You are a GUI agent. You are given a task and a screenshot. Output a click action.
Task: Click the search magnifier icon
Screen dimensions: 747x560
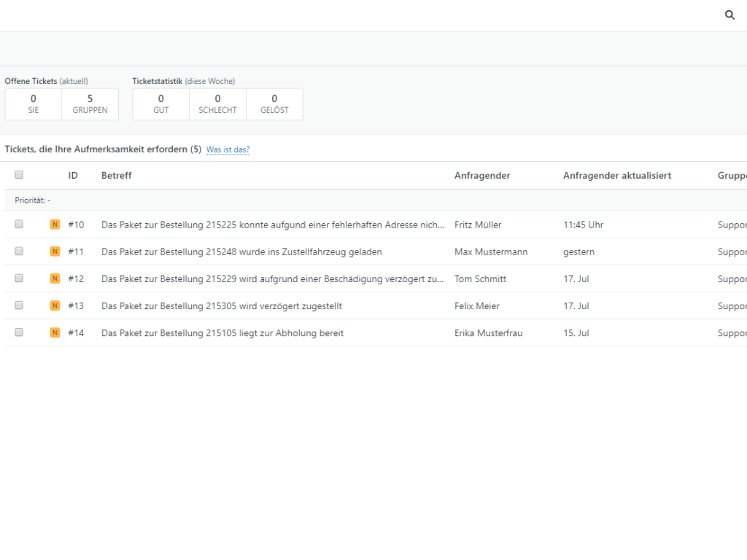click(729, 15)
